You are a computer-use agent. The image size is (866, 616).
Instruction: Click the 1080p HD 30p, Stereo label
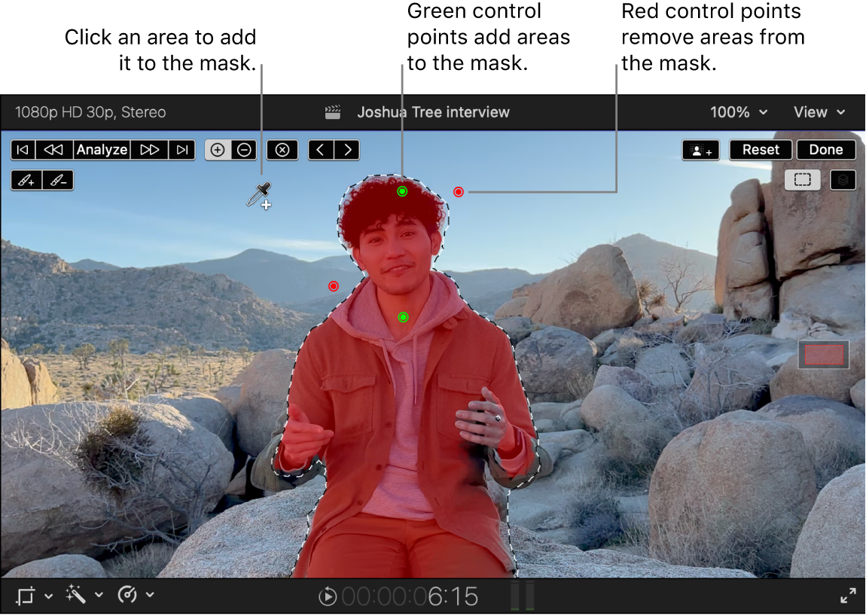tap(90, 111)
